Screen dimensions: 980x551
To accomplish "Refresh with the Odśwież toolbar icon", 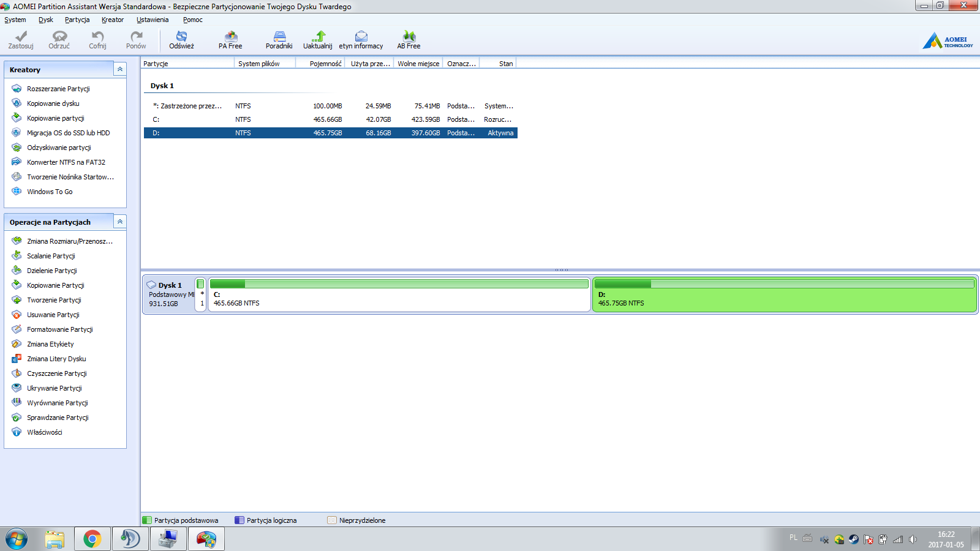I will point(181,40).
